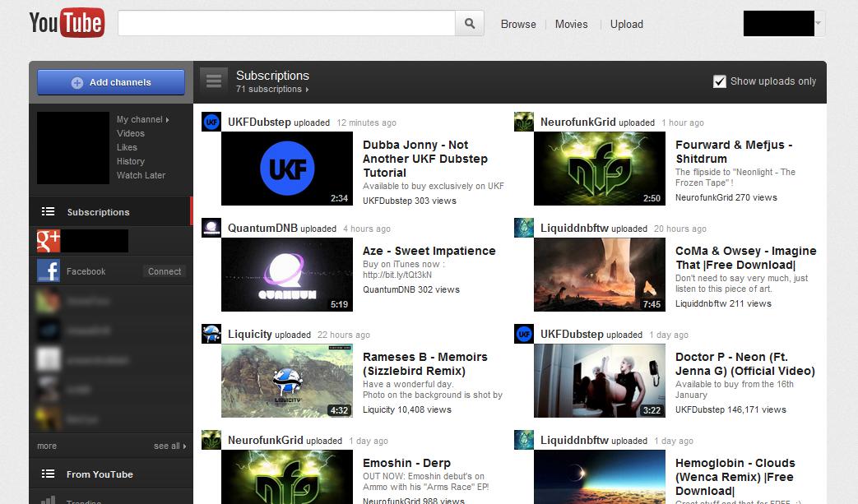
Task: Click the YouTube logo
Action: [x=67, y=23]
